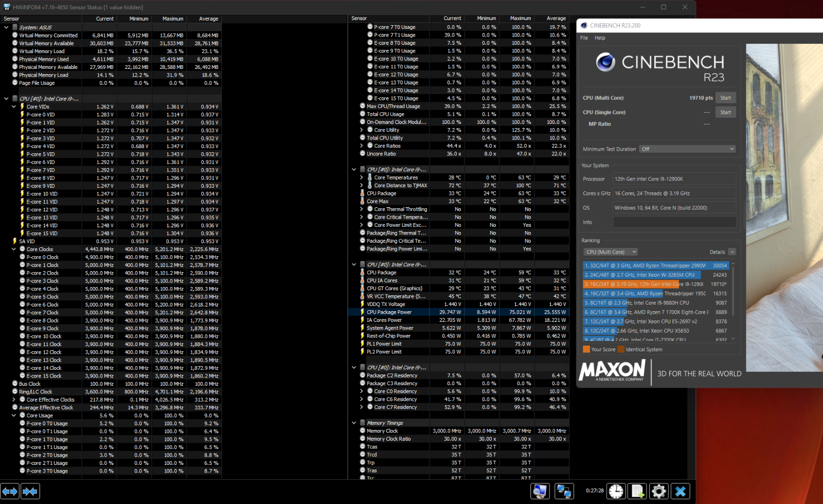Click the lightning icon beside VDDQ TX Voltage

362,304
